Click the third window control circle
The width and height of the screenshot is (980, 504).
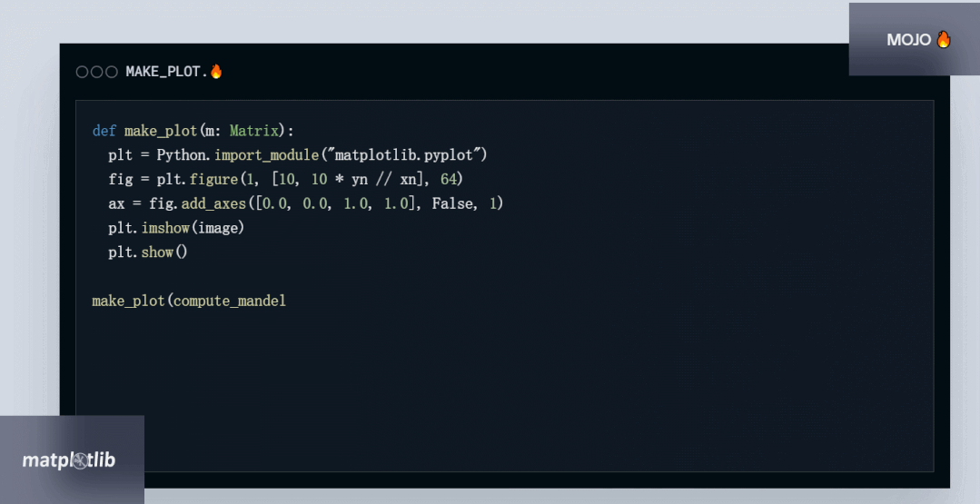point(111,72)
